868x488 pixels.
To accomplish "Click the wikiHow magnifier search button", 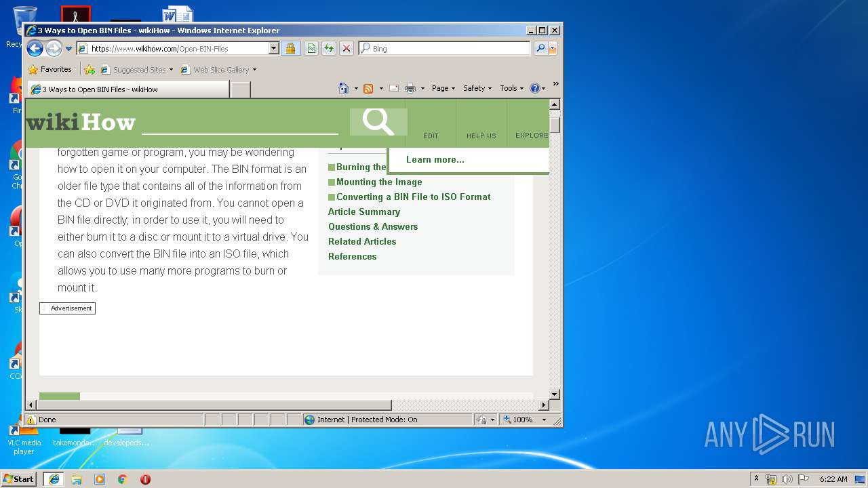I will (378, 122).
